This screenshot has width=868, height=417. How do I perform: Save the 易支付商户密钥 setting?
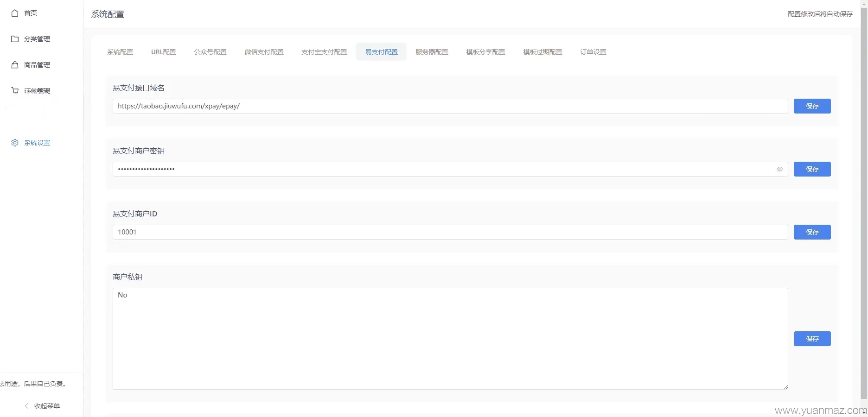click(812, 169)
